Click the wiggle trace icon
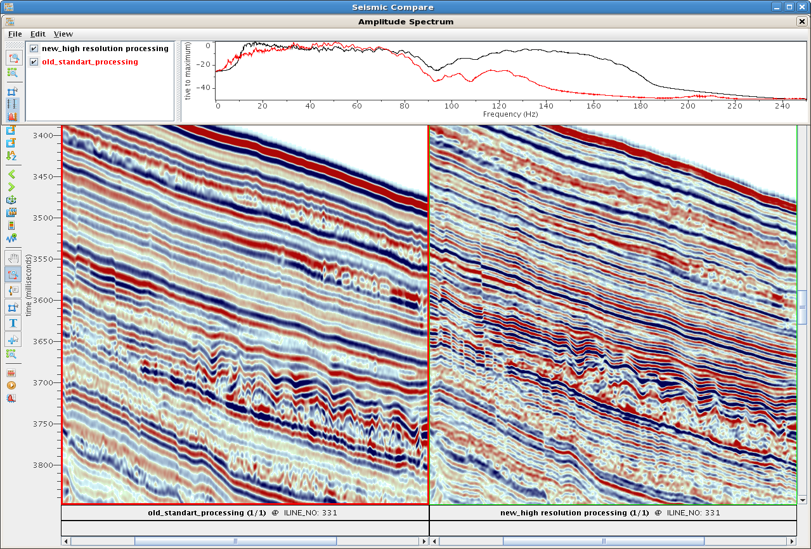This screenshot has height=549, width=811. click(11, 238)
